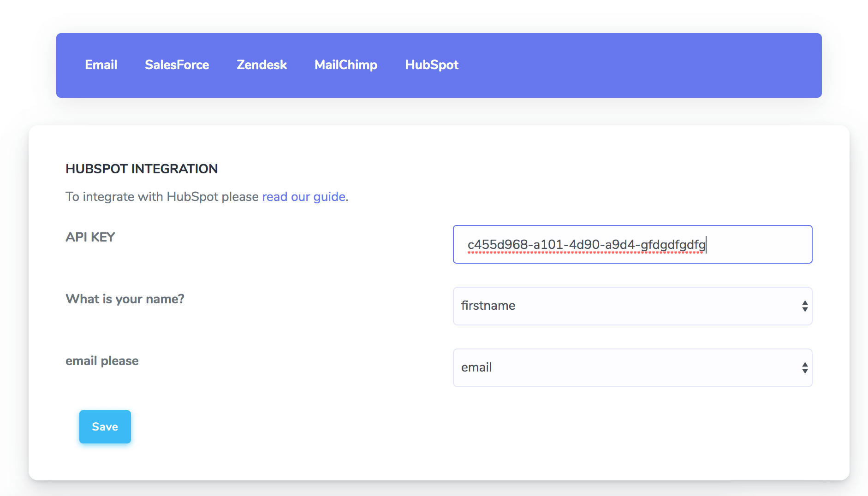Click the 'API KEY' label

90,237
